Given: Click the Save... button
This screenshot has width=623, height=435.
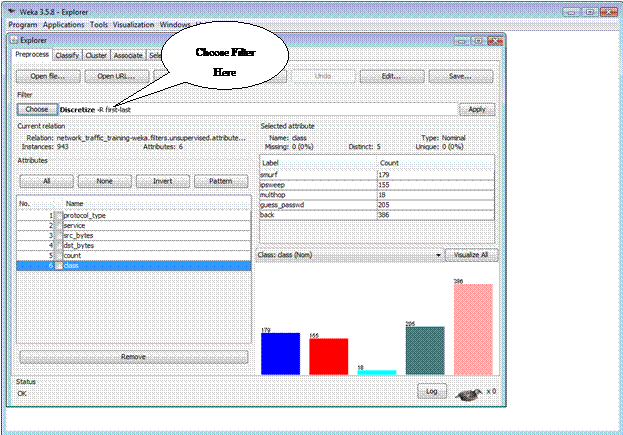Looking at the screenshot, I should click(x=461, y=76).
